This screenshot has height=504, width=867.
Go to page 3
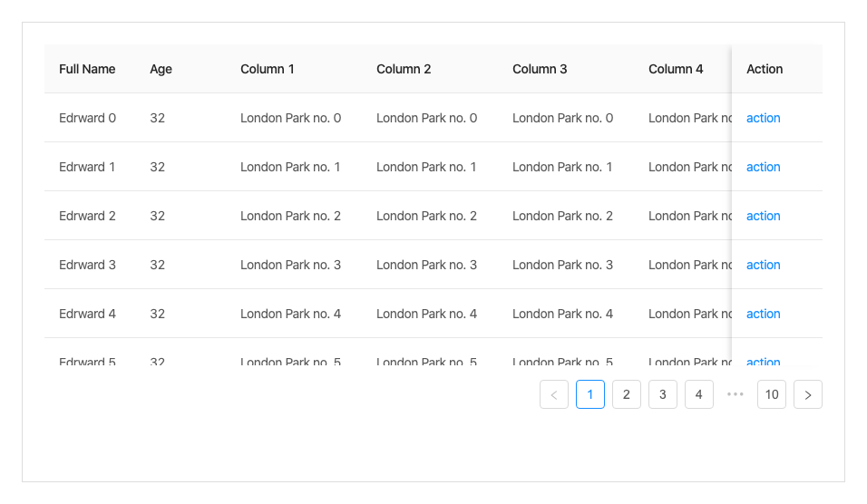(663, 394)
